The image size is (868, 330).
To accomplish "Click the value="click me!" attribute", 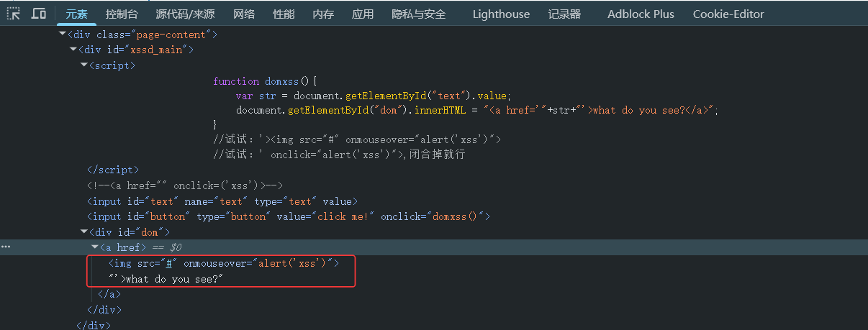I will [320, 216].
